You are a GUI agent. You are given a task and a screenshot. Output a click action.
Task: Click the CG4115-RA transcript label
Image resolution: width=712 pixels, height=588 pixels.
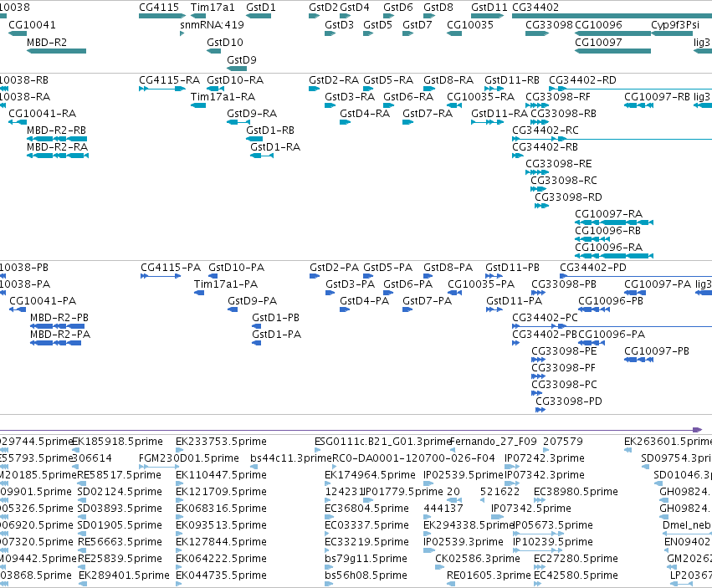(x=169, y=80)
